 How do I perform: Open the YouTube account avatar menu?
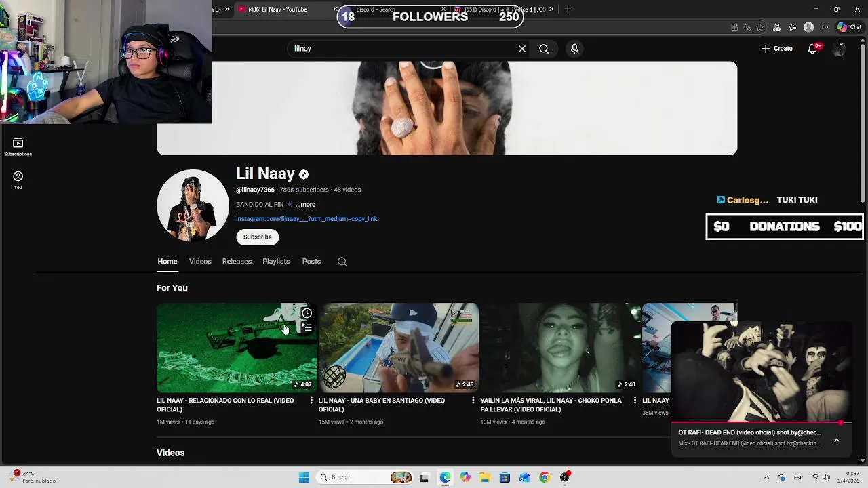tap(839, 49)
